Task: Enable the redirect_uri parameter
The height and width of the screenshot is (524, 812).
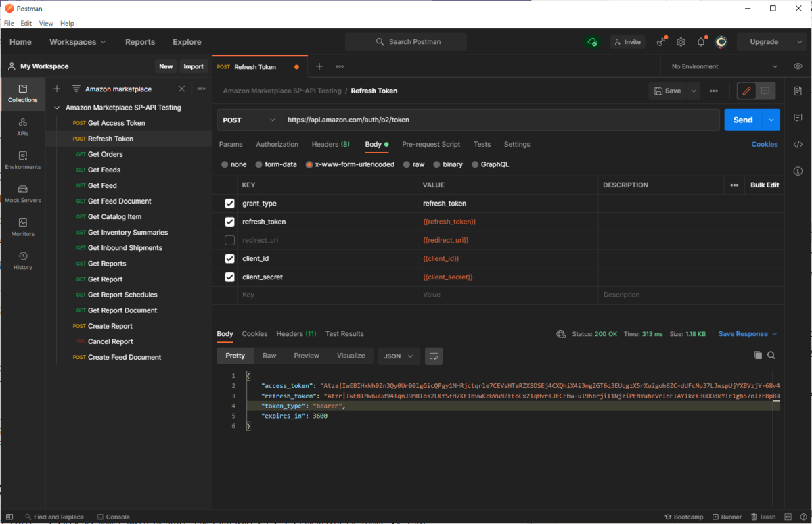Action: click(x=229, y=240)
